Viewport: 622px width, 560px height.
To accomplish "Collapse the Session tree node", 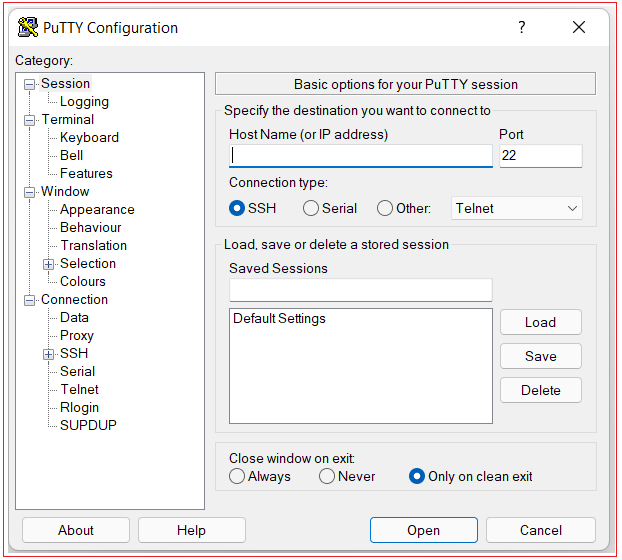I will point(29,84).
